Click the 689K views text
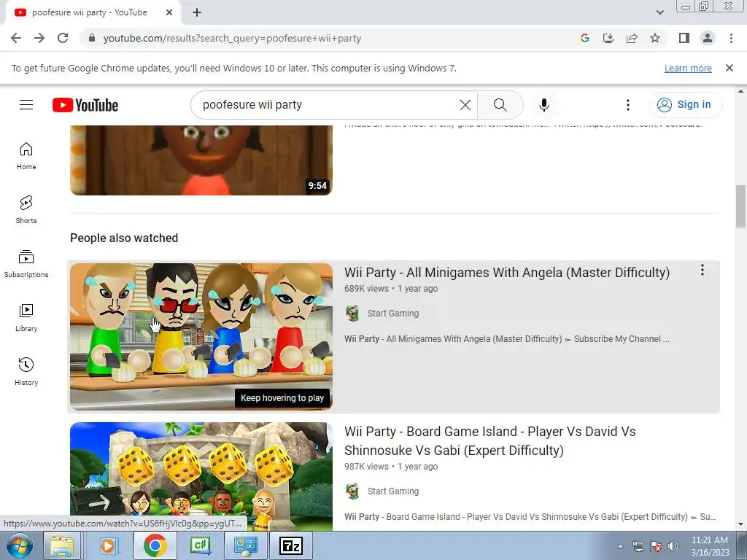This screenshot has height=560, width=747. point(366,289)
